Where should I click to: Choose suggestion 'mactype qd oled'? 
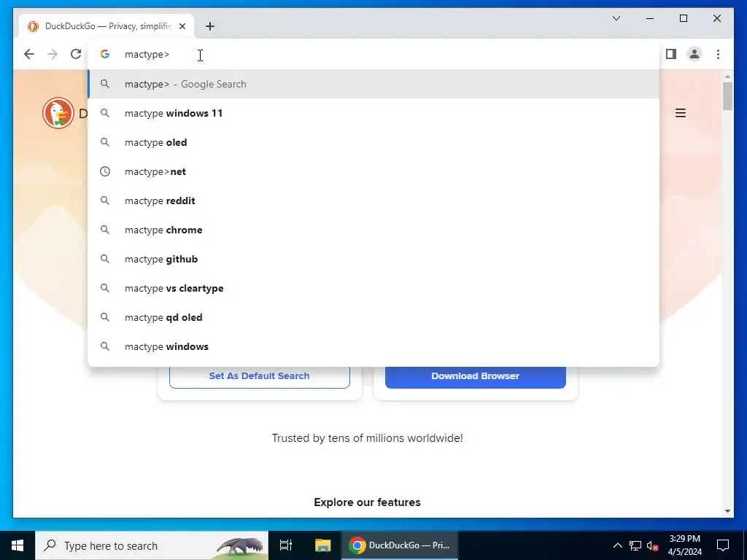click(x=374, y=317)
